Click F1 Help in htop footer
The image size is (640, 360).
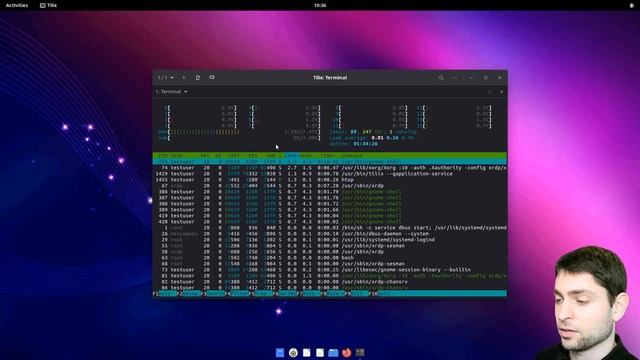tap(164, 293)
